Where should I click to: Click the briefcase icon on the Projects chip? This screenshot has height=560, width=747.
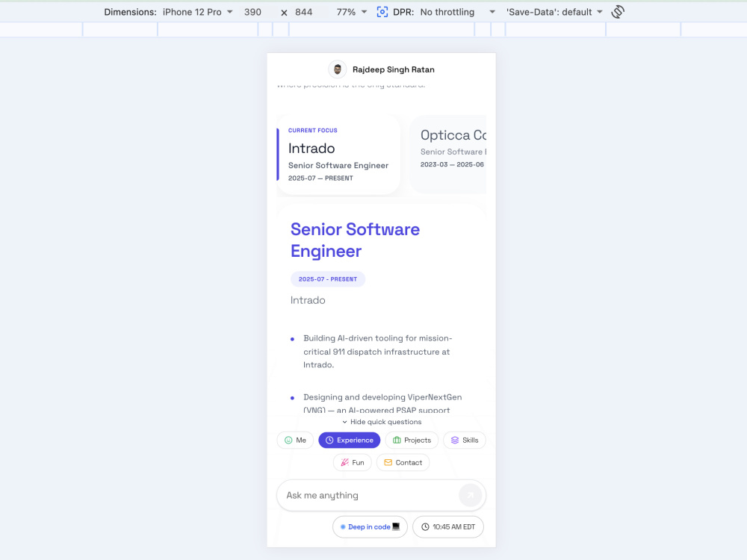pos(397,440)
